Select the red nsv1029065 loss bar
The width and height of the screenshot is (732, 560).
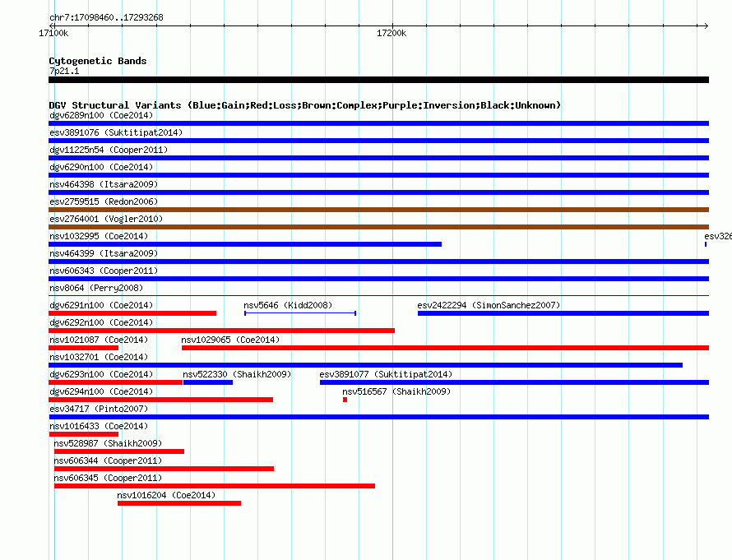(x=445, y=348)
